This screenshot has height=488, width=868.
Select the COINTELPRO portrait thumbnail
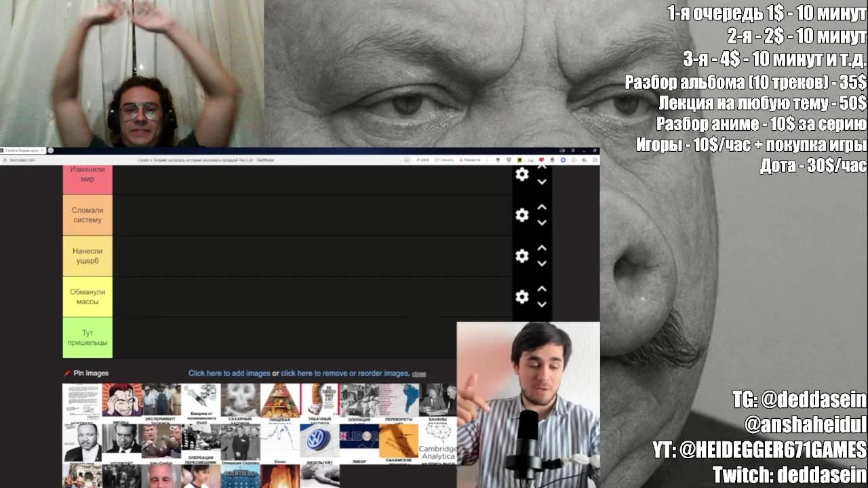point(82,443)
